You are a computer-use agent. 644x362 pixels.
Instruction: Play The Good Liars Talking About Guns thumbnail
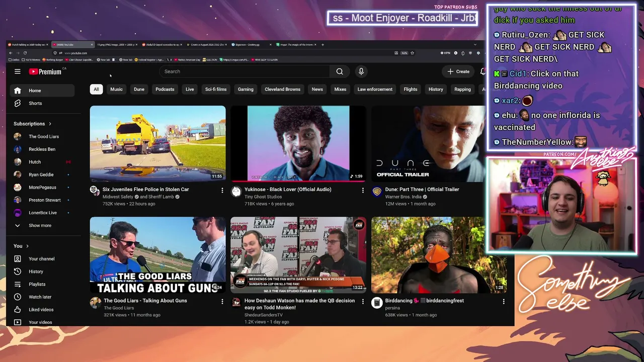158,255
